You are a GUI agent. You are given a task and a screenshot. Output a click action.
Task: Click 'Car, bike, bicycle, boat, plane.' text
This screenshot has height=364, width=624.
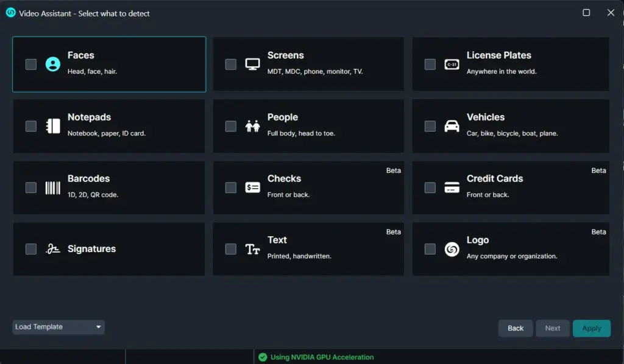click(512, 133)
